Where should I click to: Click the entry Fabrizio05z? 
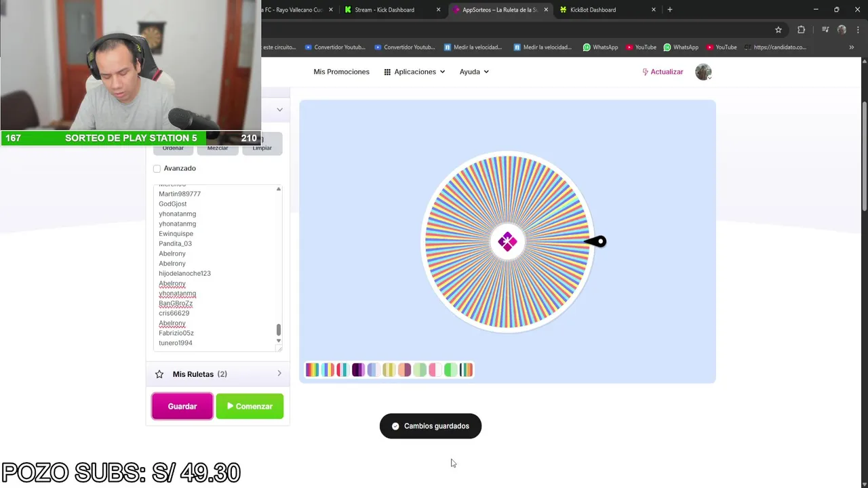(x=176, y=333)
